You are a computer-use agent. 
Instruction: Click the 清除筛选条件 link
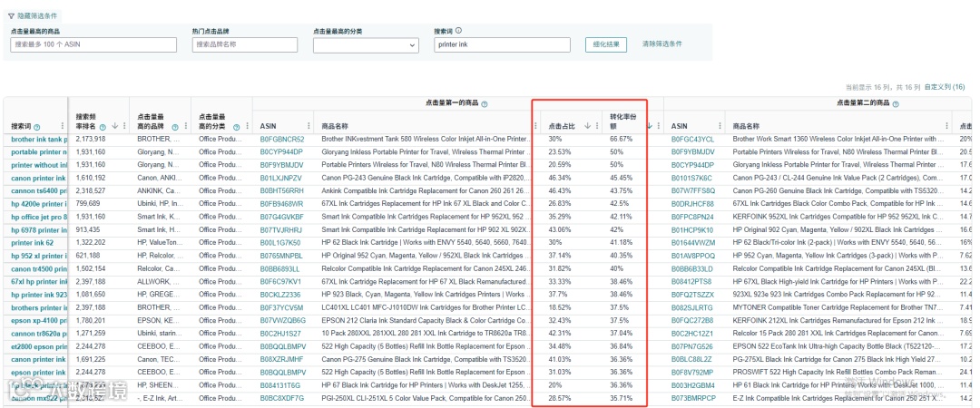(x=661, y=44)
